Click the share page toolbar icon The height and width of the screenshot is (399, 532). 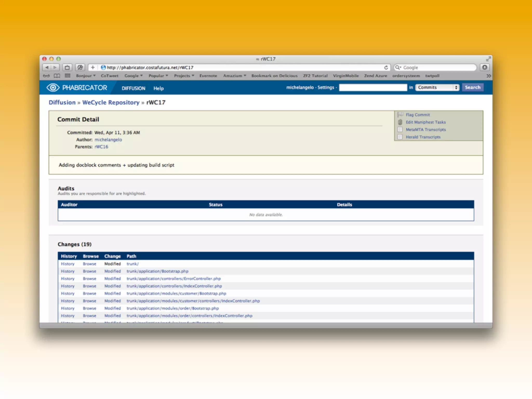(x=67, y=68)
